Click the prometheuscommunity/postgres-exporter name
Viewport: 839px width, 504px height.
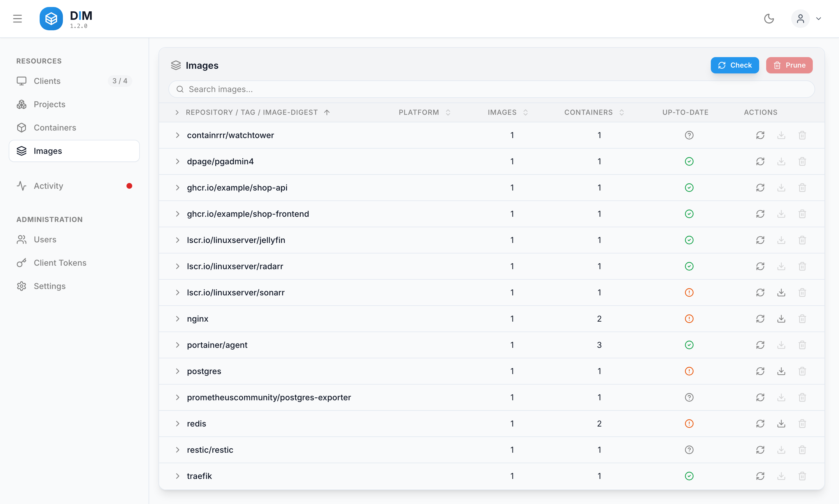pos(269,397)
